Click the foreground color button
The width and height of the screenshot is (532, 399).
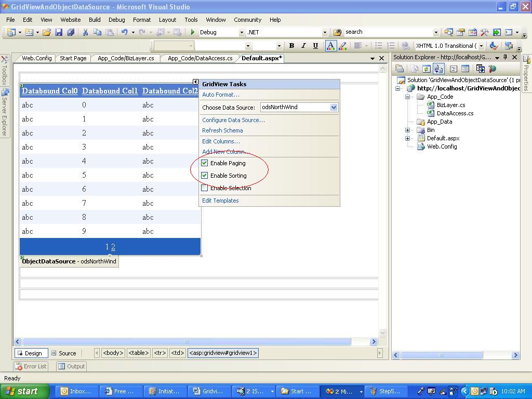tap(330, 46)
